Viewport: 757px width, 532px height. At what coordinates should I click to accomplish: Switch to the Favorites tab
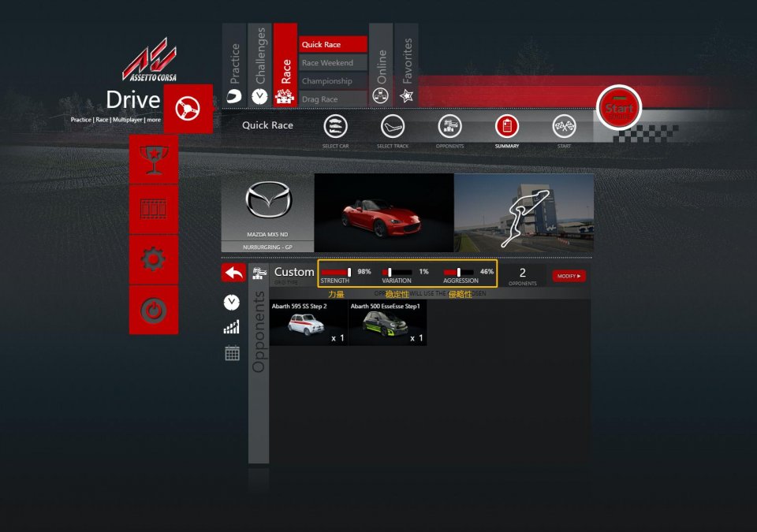(407, 65)
